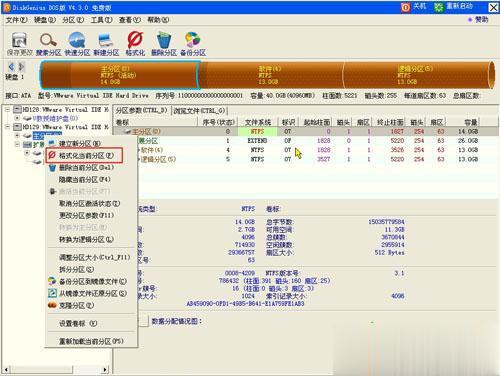Select the 主分区(0) row in partition table
The width and height of the screenshot is (500, 376).
[x=306, y=131]
